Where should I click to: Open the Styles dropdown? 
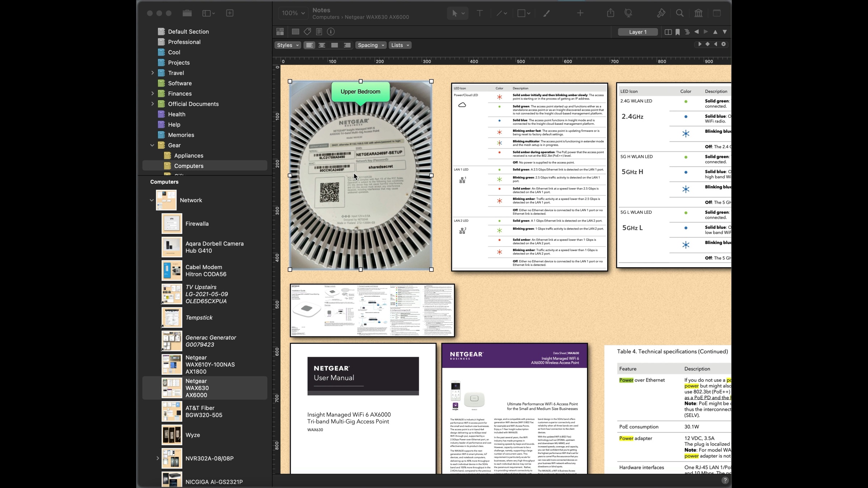click(288, 45)
